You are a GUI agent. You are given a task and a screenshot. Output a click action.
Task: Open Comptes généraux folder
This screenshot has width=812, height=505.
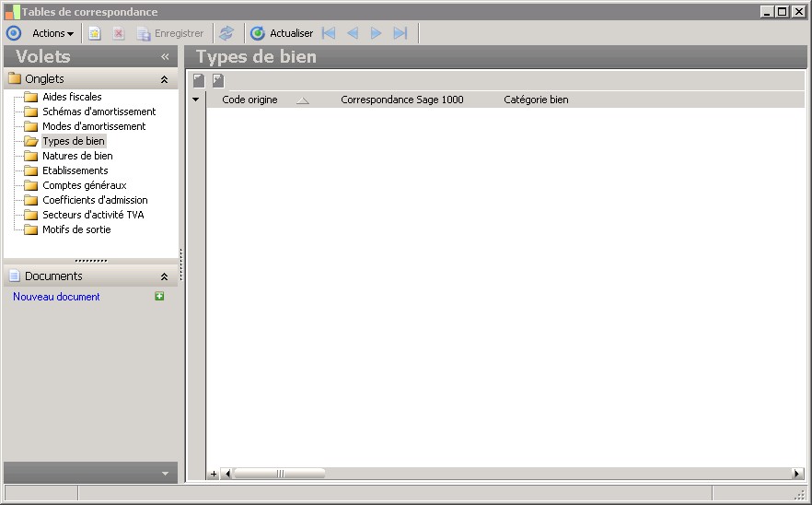[x=85, y=185]
